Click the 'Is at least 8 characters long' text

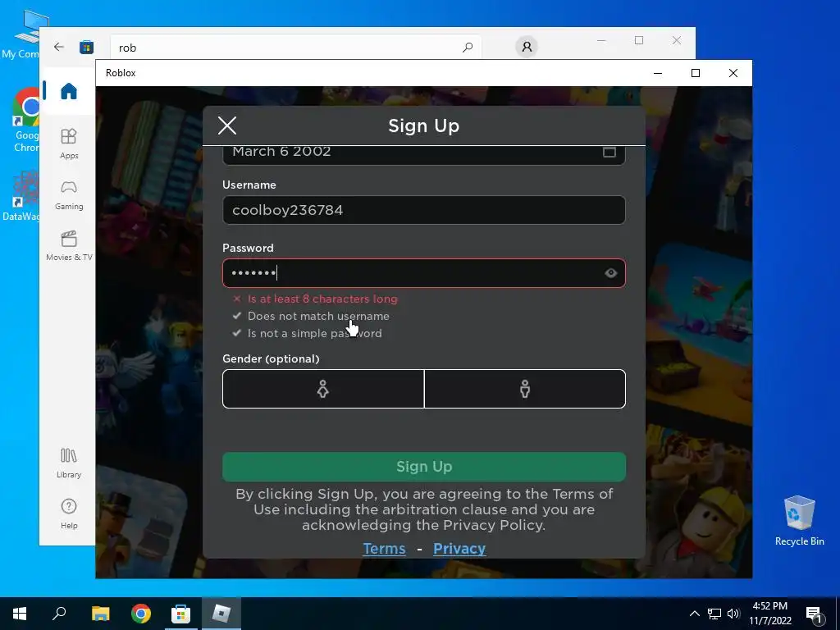click(x=322, y=299)
